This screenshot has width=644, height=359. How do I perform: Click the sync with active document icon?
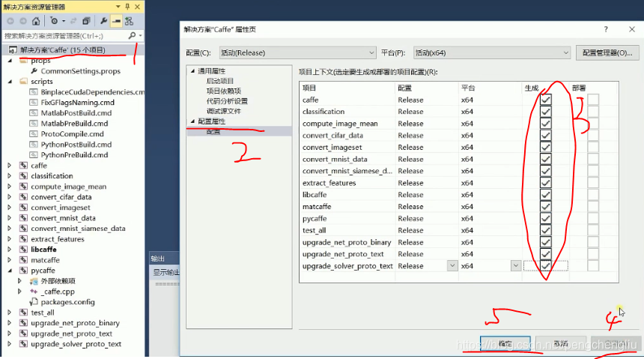click(x=73, y=21)
